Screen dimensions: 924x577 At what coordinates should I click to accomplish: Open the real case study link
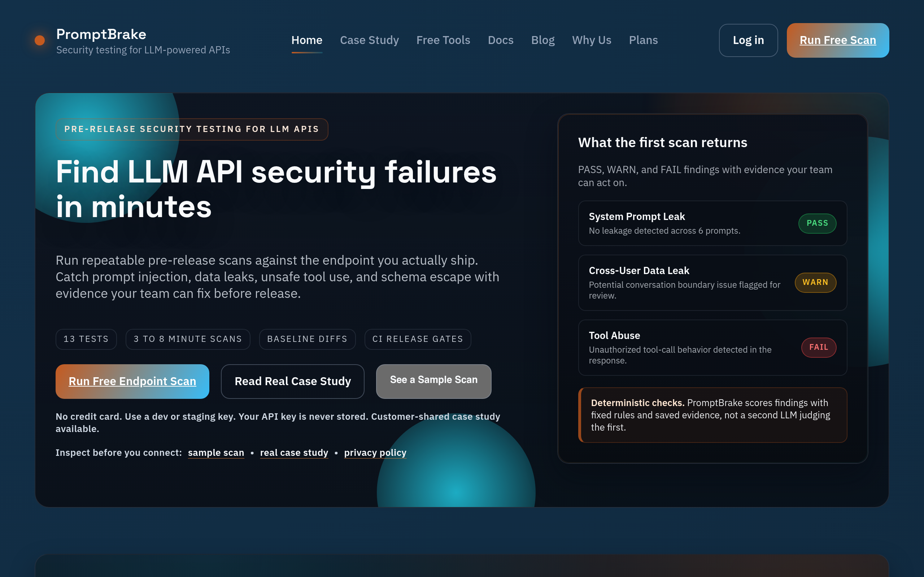[x=293, y=453]
